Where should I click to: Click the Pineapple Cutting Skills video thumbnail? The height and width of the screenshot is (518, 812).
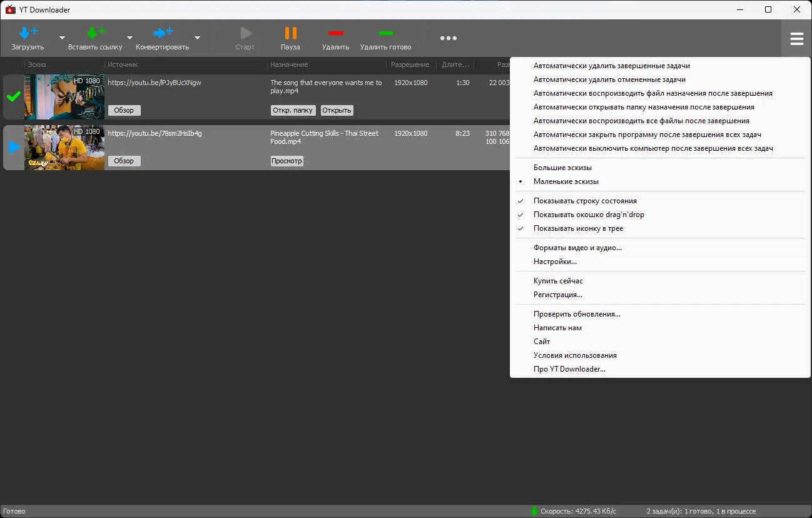pyautogui.click(x=64, y=148)
